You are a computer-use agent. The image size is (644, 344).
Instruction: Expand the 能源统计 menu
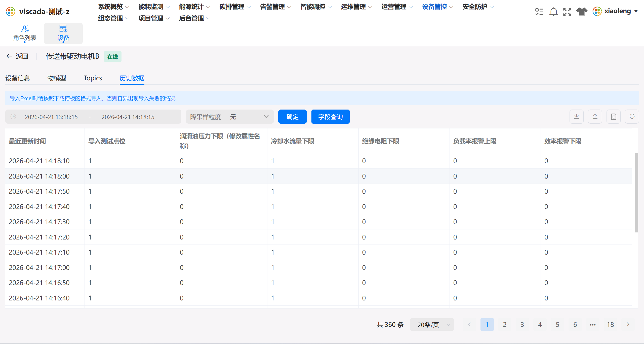pos(194,7)
